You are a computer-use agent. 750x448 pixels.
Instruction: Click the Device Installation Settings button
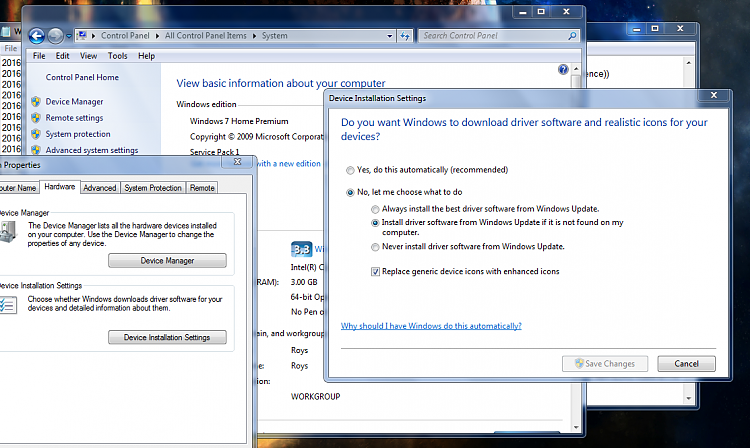(167, 337)
